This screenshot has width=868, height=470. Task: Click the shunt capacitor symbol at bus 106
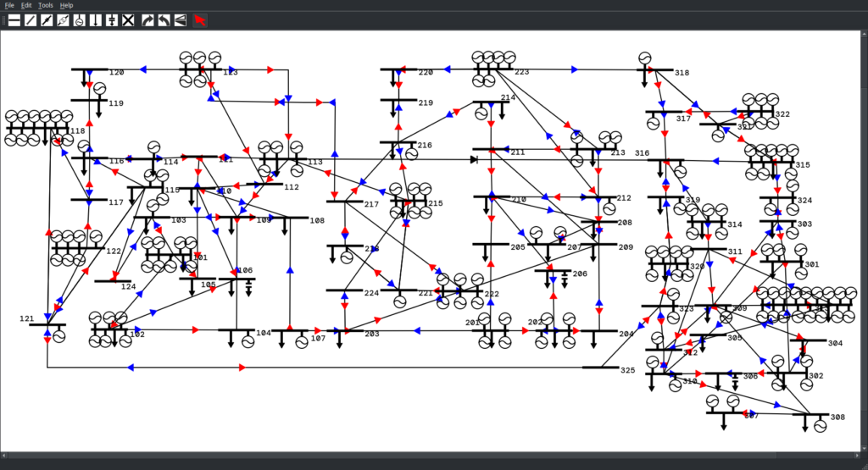248,289
